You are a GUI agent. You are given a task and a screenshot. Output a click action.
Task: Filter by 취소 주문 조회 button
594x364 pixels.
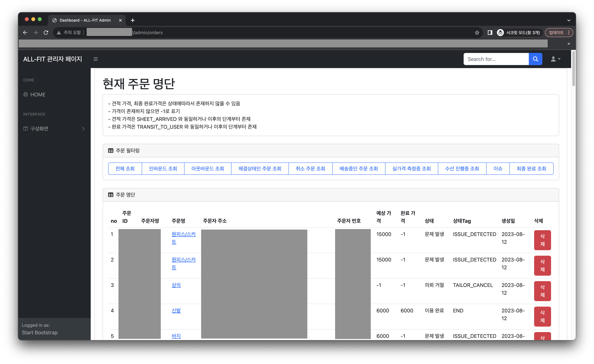click(310, 168)
